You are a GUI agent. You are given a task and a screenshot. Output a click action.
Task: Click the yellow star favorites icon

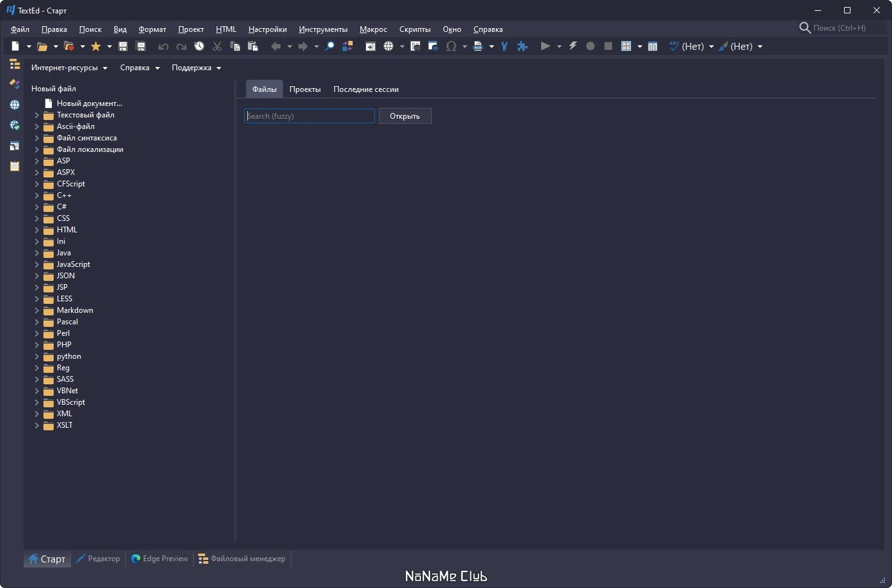tap(96, 47)
